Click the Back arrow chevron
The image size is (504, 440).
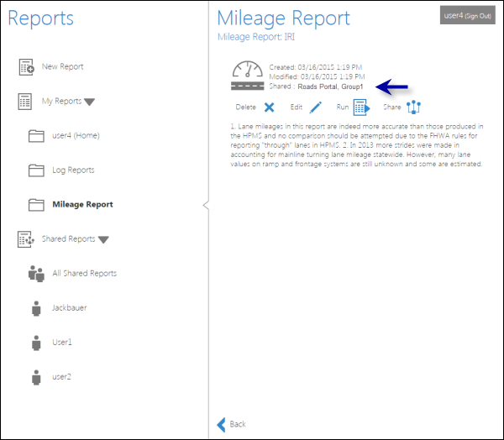[222, 424]
